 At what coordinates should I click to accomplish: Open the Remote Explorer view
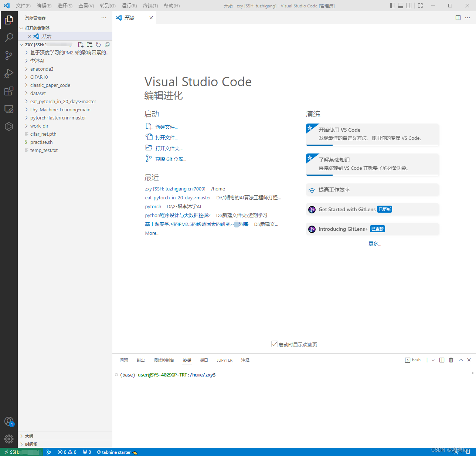[x=9, y=109]
